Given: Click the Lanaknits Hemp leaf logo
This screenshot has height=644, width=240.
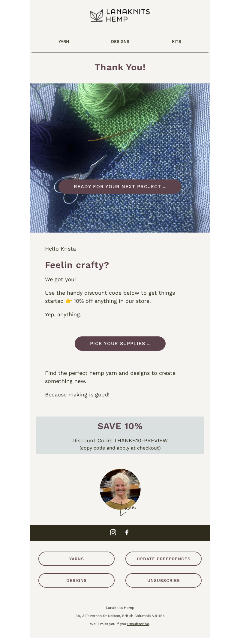Looking at the screenshot, I should [x=97, y=16].
